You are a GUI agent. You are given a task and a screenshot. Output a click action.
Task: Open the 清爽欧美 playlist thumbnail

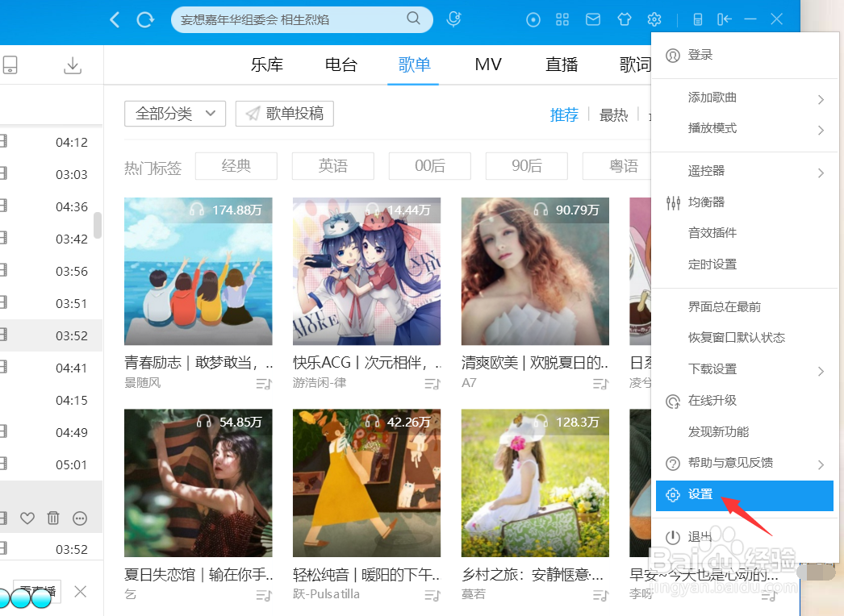534,271
